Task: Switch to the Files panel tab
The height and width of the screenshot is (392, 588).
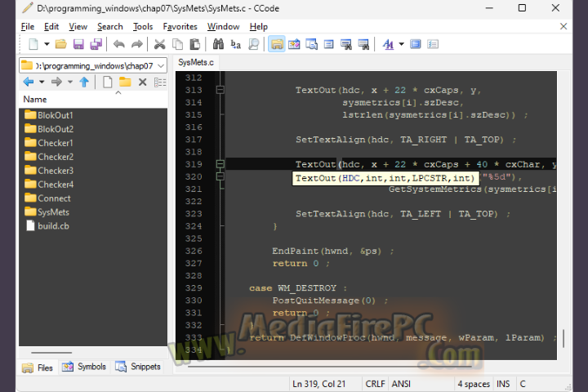Action: click(37, 367)
